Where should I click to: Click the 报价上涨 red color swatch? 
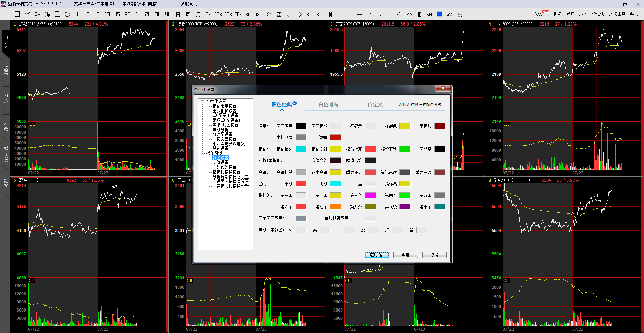370,149
